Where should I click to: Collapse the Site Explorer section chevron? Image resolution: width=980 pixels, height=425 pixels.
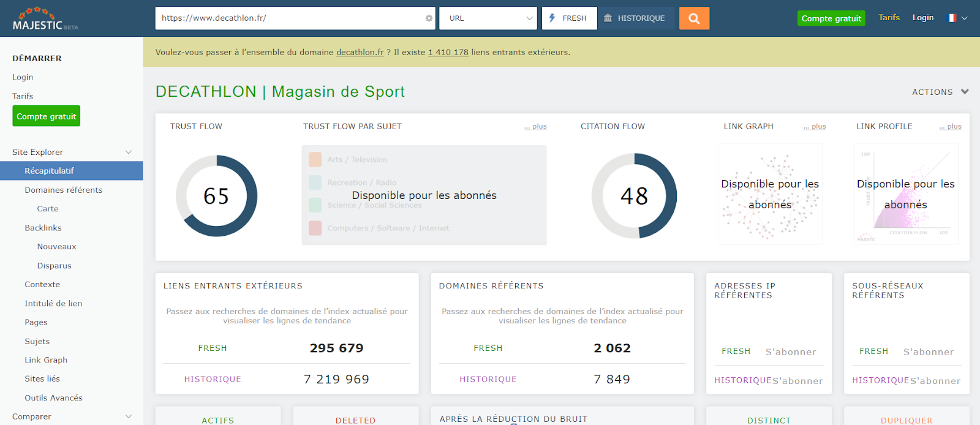pos(129,152)
